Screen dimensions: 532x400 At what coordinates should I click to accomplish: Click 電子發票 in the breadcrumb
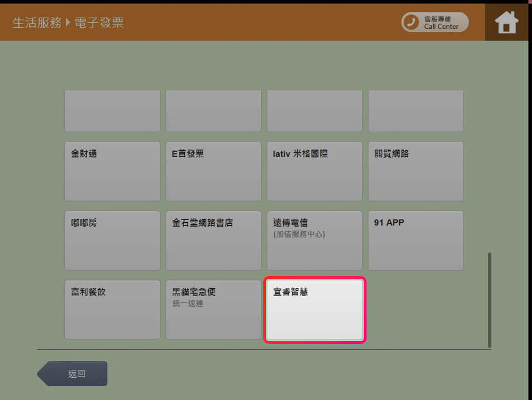(x=99, y=23)
